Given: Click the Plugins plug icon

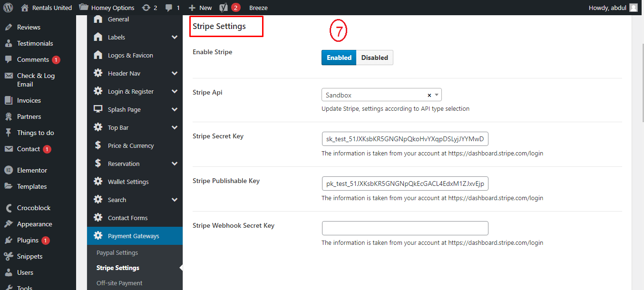Looking at the screenshot, I should [x=9, y=240].
